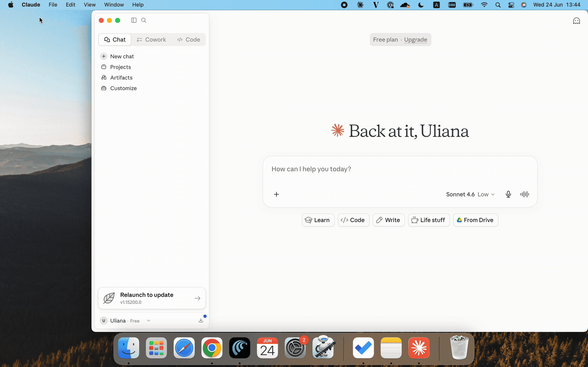Start voice mode waveform icon
Image resolution: width=588 pixels, height=367 pixels.
click(x=524, y=194)
